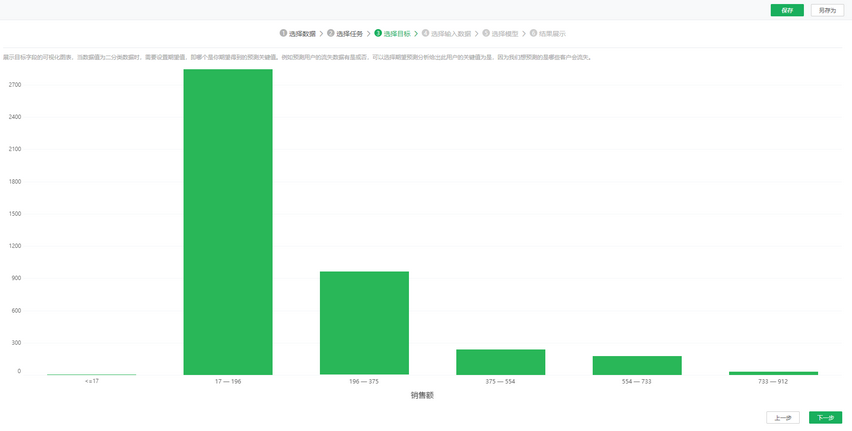Image resolution: width=852 pixels, height=431 pixels.
Task: Pick the bar for range 554 — 733
Action: click(x=636, y=365)
